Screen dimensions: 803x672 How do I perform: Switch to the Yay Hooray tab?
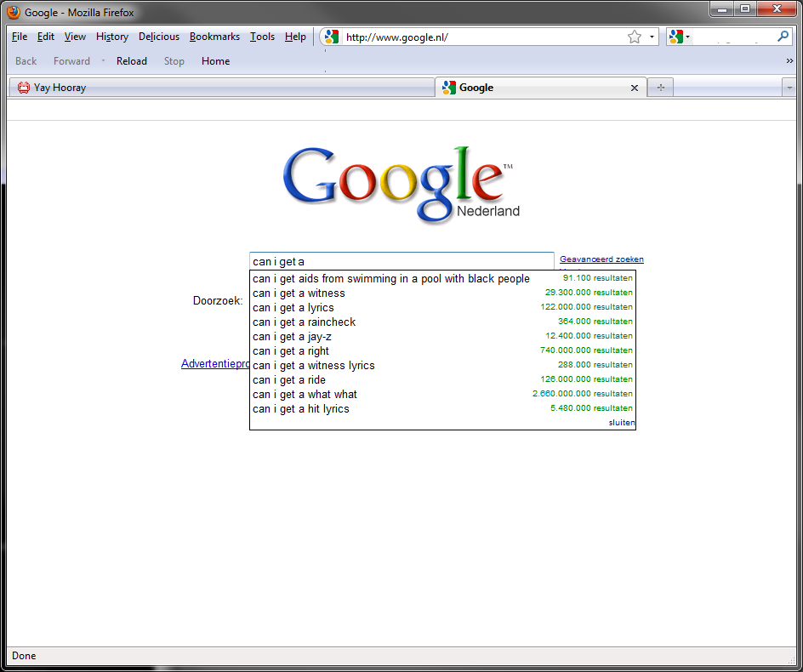tap(222, 88)
